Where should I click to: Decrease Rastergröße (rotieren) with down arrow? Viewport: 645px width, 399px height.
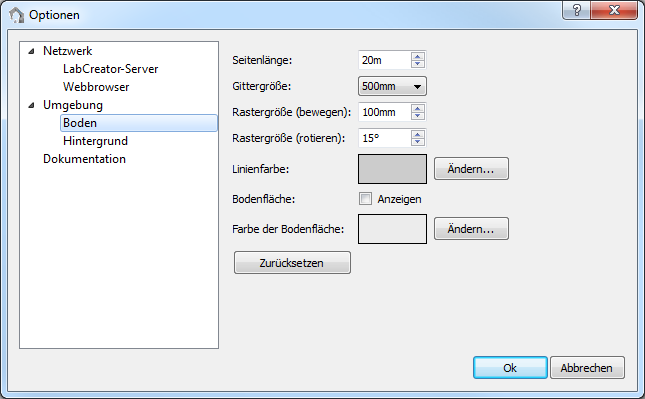tap(418, 142)
